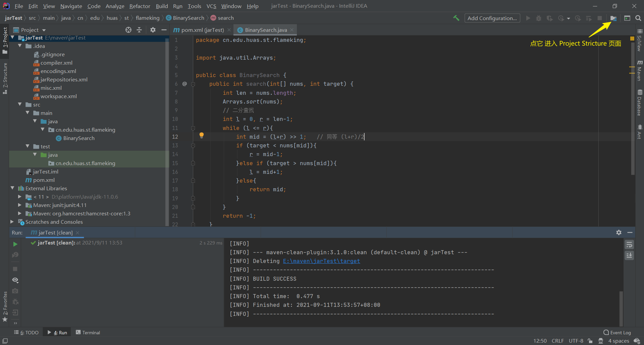The height and width of the screenshot is (345, 644).
Task: Click the 4 spaces indent setting in status bar
Action: tap(619, 341)
